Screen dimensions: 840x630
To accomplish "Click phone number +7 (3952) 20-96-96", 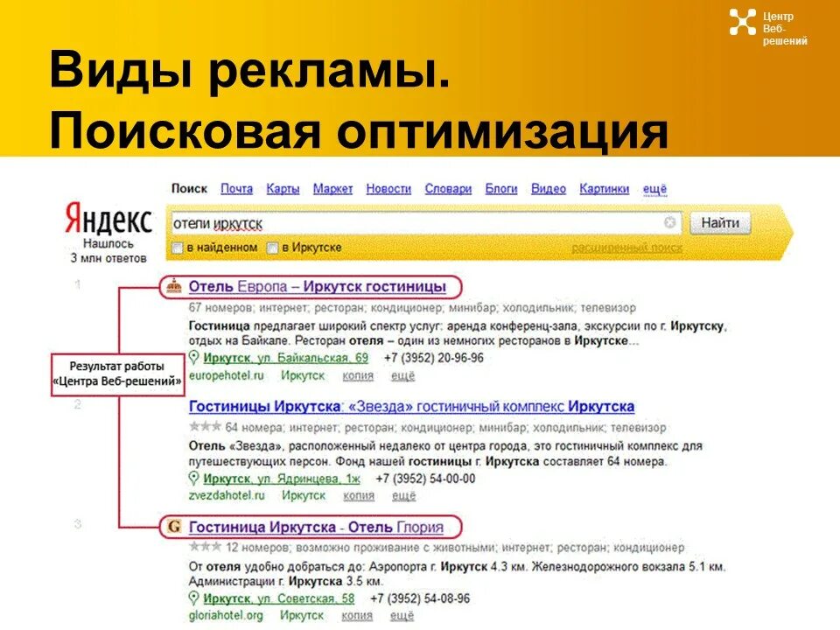I will (434, 358).
